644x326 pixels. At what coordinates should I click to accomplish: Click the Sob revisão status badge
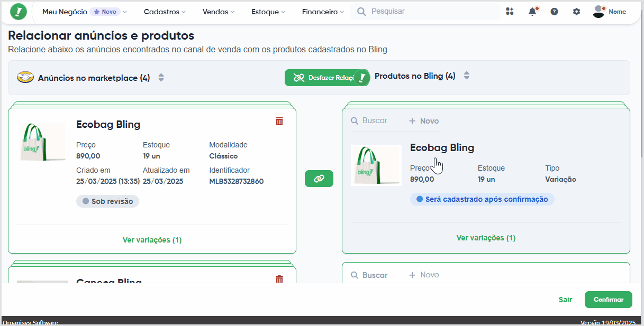click(107, 201)
